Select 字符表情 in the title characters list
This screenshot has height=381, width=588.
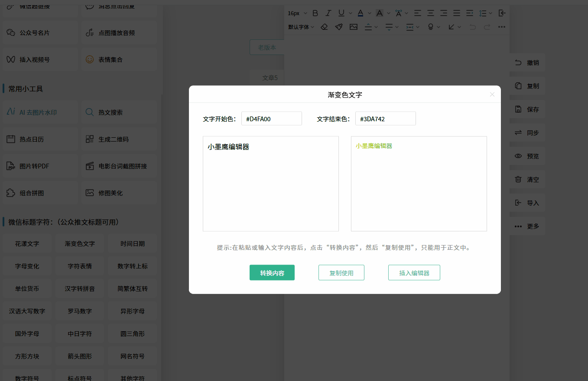[x=80, y=266]
